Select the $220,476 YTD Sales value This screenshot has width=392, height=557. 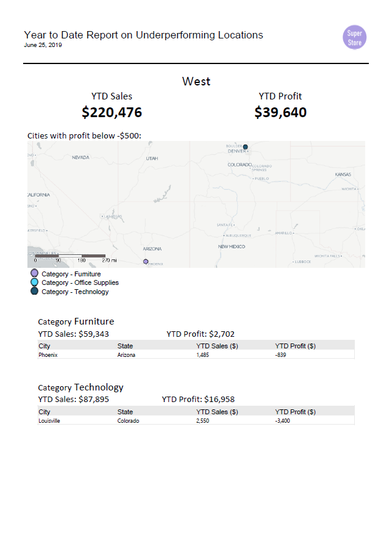point(112,112)
